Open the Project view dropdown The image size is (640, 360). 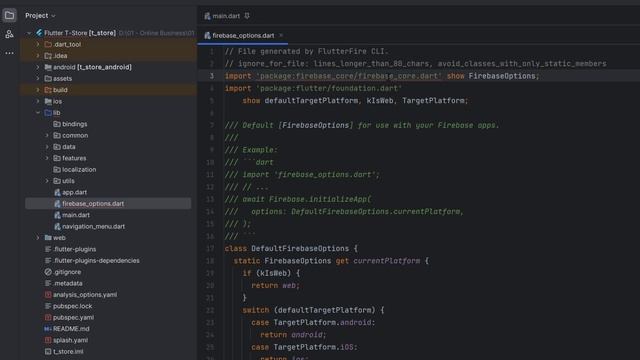pos(40,16)
